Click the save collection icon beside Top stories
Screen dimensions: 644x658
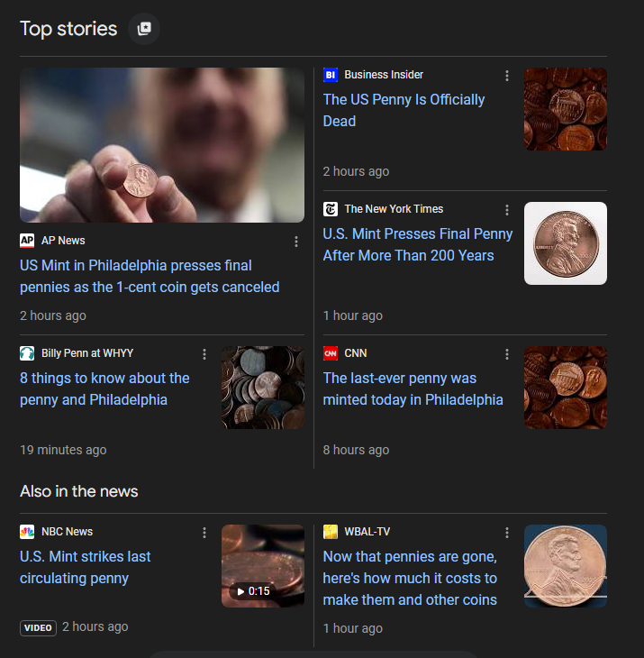click(x=144, y=29)
